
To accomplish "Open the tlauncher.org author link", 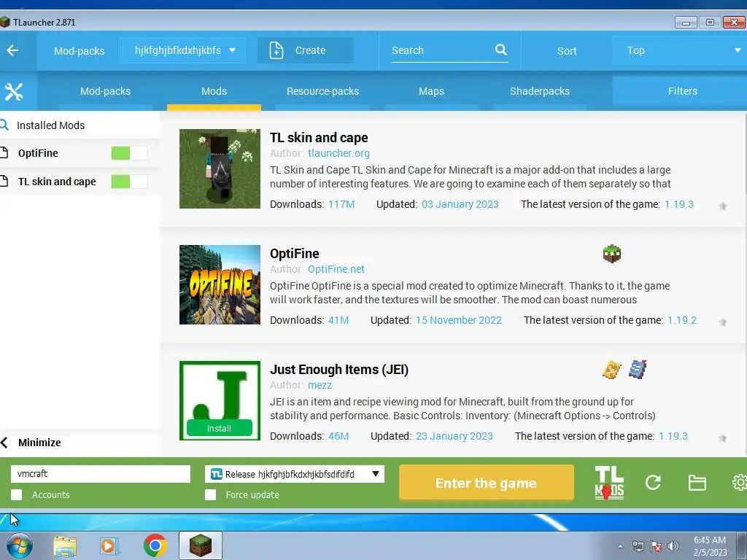I will click(x=338, y=153).
